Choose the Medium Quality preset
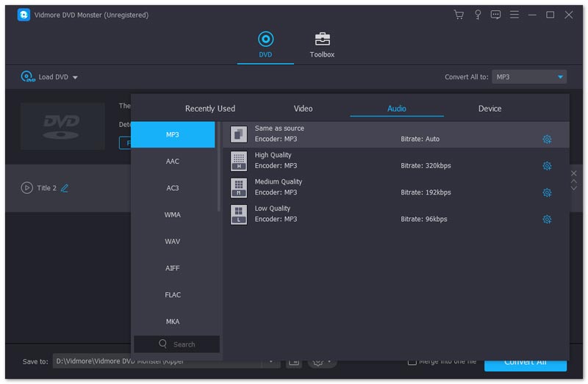The width and height of the screenshot is (588, 384). [x=396, y=187]
